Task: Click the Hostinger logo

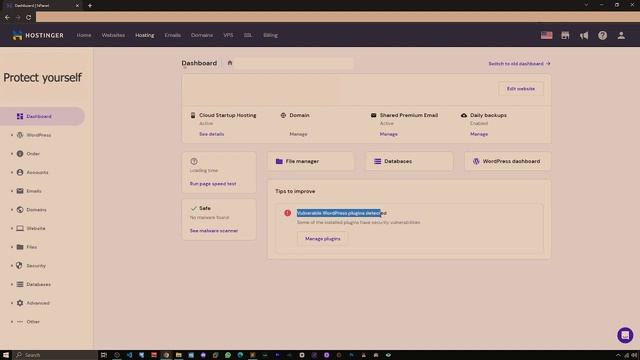Action: [38, 36]
